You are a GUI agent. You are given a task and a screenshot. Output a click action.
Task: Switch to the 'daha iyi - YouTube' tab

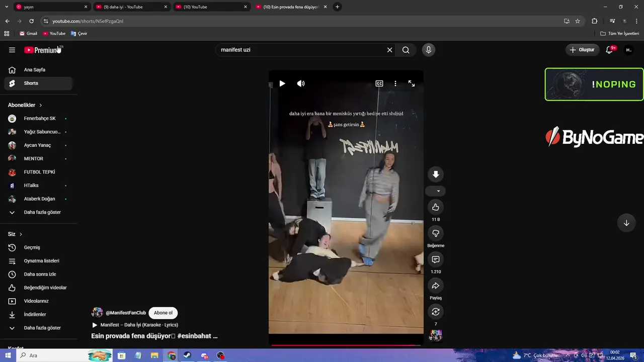pos(131,7)
